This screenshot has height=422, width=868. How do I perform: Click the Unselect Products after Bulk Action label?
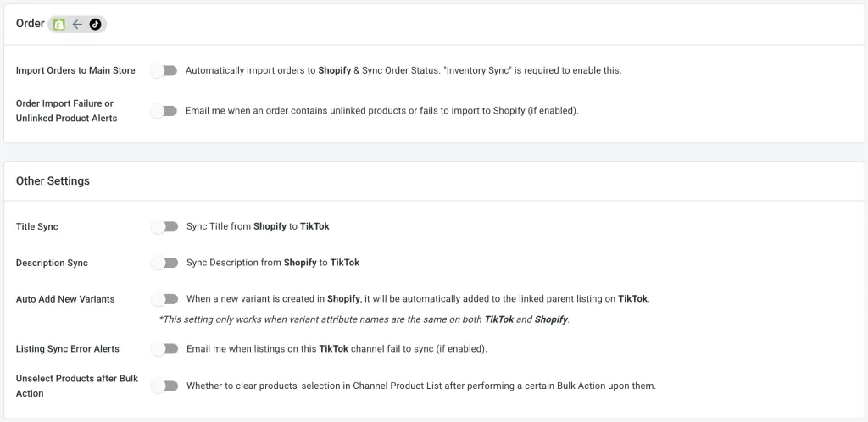[x=77, y=386]
